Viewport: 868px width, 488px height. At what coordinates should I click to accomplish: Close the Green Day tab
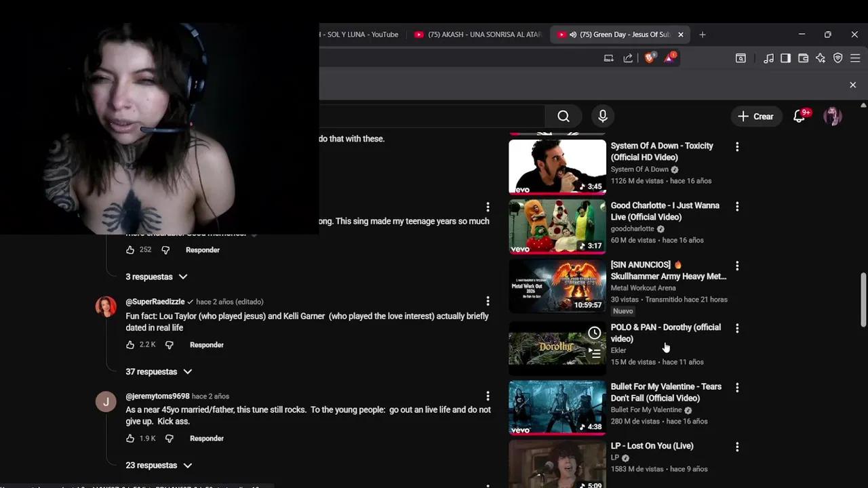pos(680,35)
